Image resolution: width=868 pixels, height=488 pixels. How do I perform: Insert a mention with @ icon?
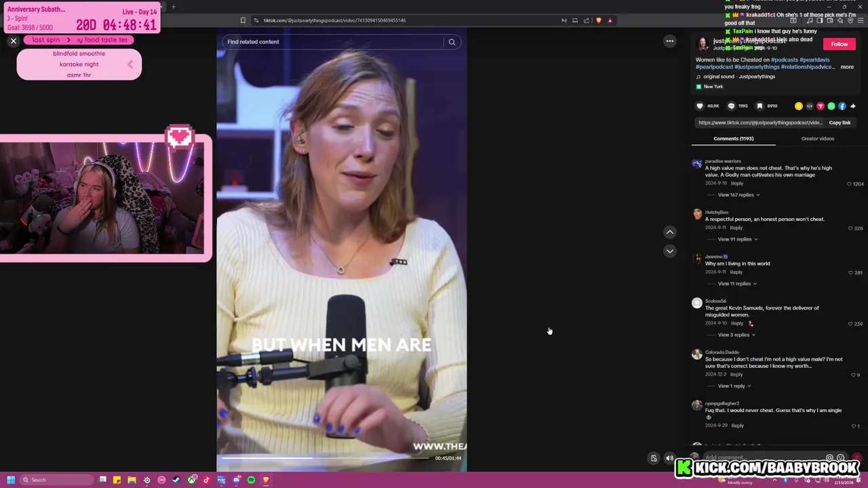point(829,458)
